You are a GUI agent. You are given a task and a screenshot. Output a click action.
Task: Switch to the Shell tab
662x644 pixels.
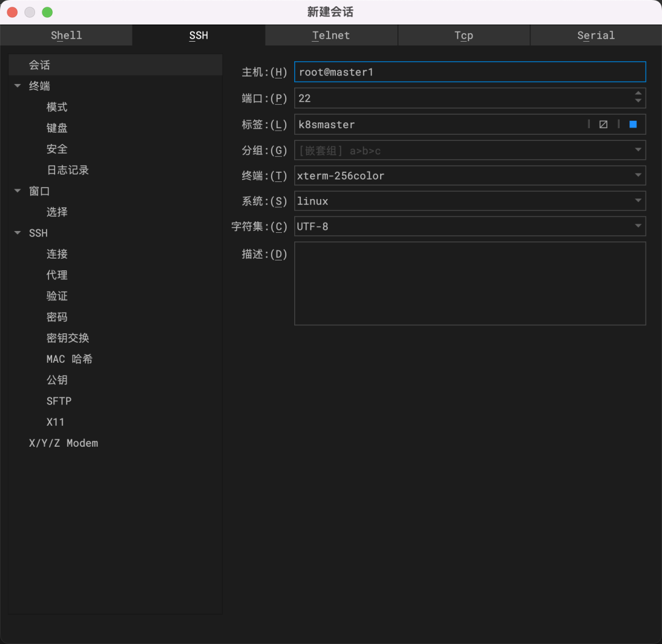pyautogui.click(x=66, y=36)
